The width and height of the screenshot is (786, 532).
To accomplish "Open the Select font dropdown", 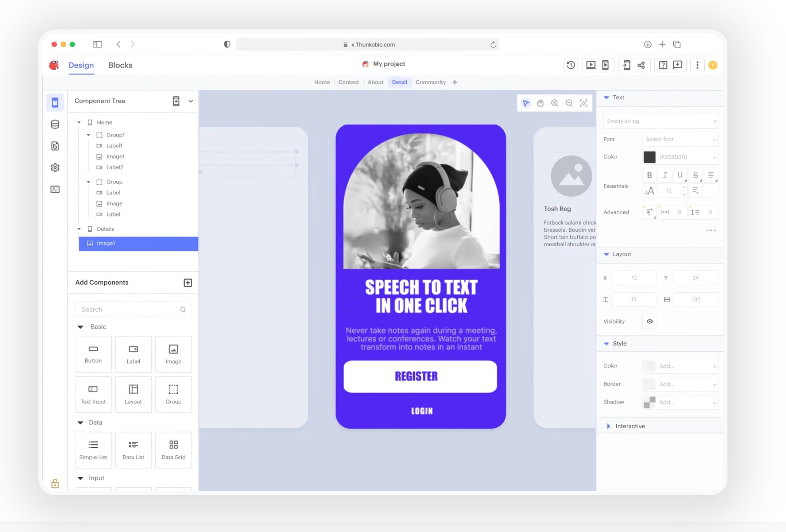I will [x=680, y=139].
